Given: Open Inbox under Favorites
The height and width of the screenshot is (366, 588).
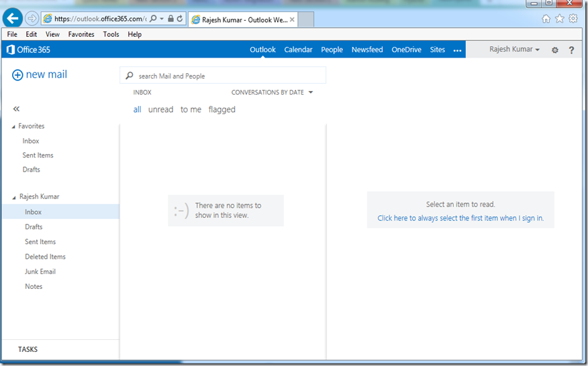Looking at the screenshot, I should 31,141.
